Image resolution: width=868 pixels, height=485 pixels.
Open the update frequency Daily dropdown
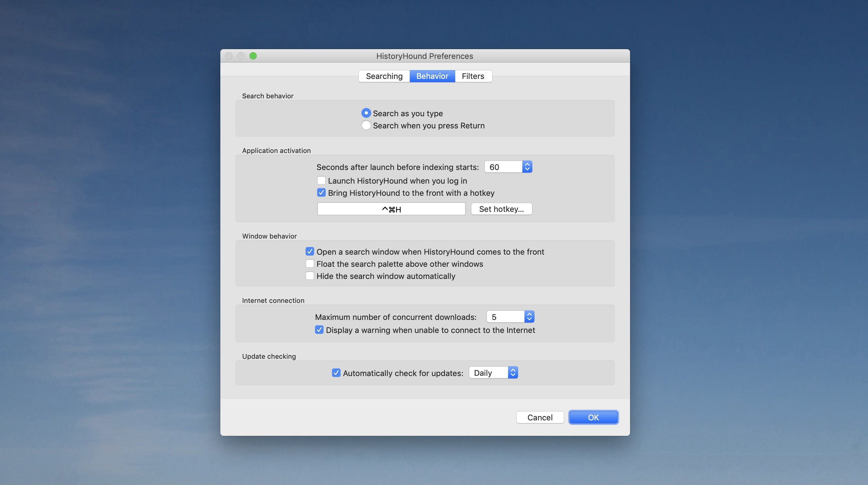tap(493, 373)
